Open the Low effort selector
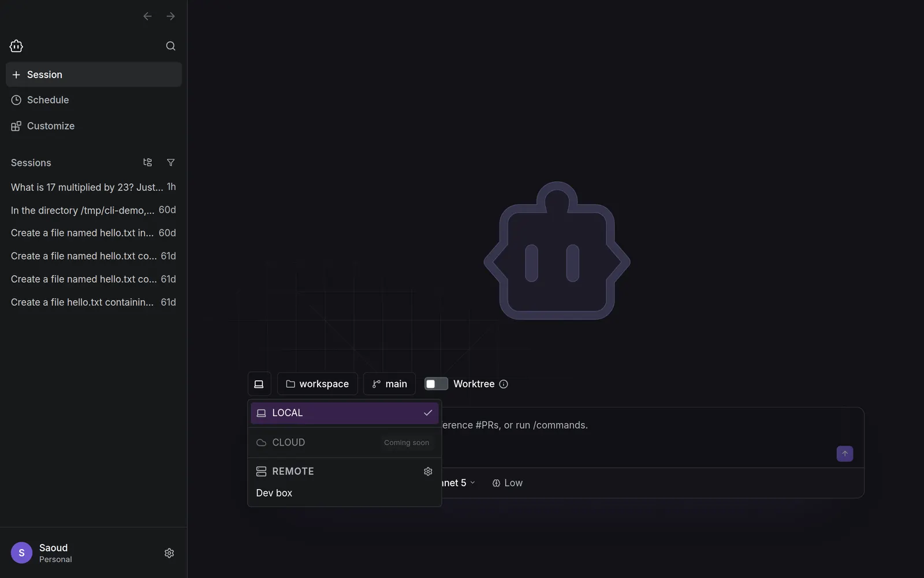Viewport: 924px width, 578px height. click(507, 483)
